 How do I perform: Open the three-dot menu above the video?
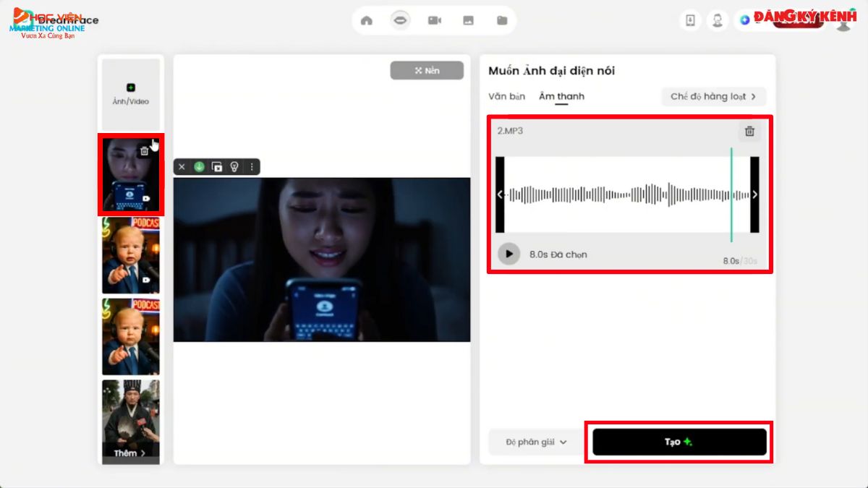251,167
